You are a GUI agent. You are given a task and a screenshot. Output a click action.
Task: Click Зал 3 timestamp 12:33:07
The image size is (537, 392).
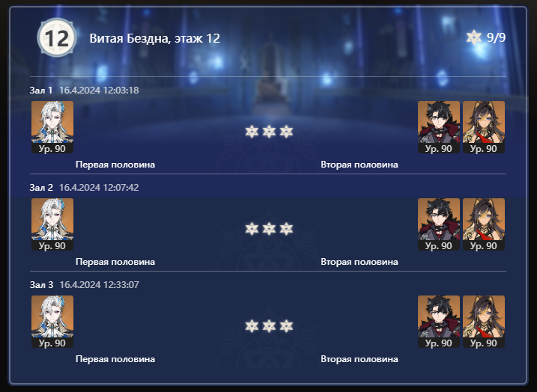coord(99,284)
